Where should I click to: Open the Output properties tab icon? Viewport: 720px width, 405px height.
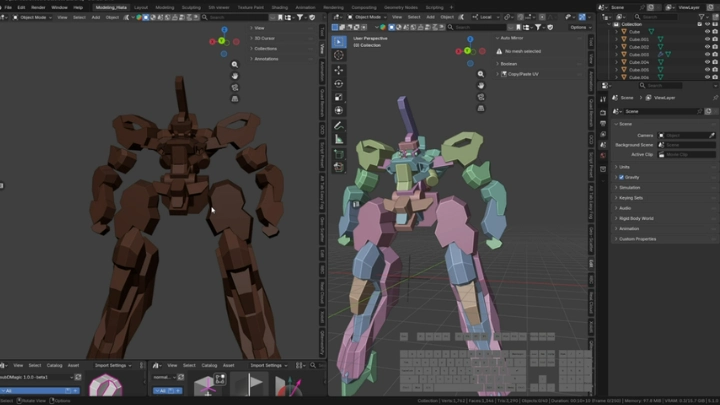(603, 124)
